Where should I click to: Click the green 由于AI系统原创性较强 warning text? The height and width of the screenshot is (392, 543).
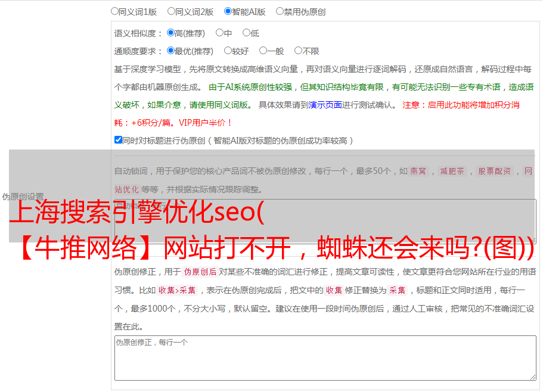(x=324, y=96)
